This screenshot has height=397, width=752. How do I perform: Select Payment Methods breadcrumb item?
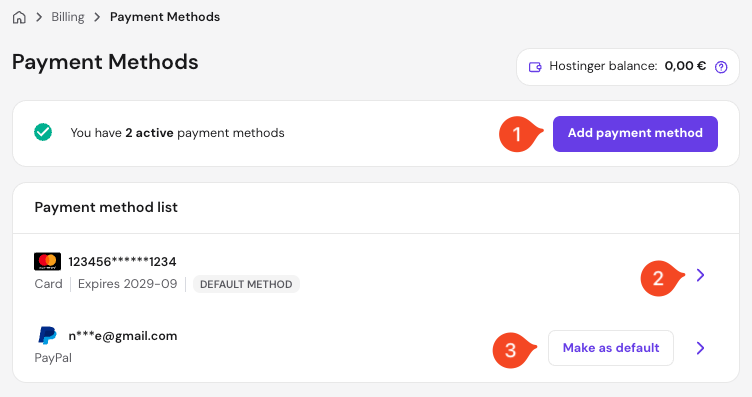tap(165, 17)
